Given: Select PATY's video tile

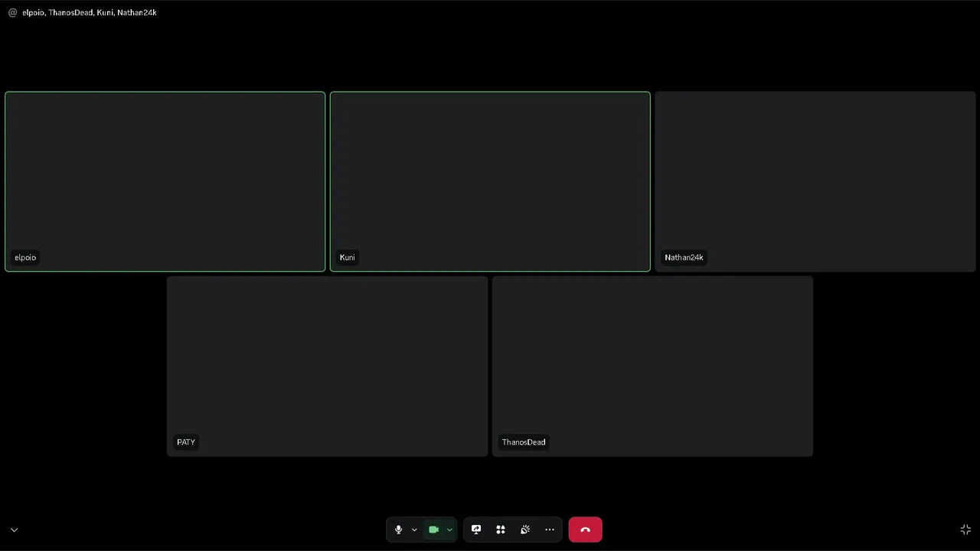Looking at the screenshot, I should click(x=328, y=367).
